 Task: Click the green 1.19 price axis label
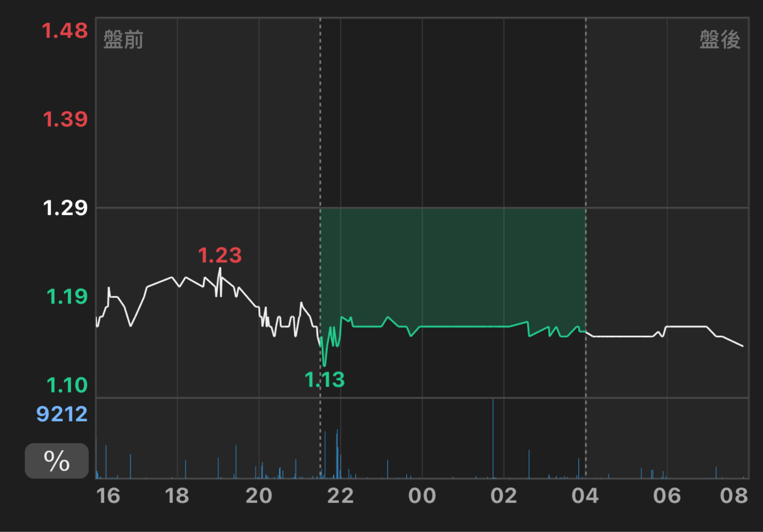(x=67, y=297)
